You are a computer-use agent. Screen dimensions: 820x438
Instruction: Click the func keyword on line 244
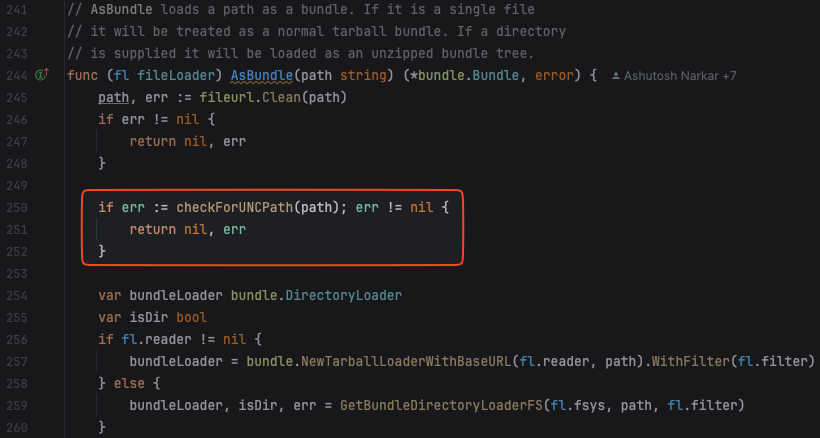83,76
